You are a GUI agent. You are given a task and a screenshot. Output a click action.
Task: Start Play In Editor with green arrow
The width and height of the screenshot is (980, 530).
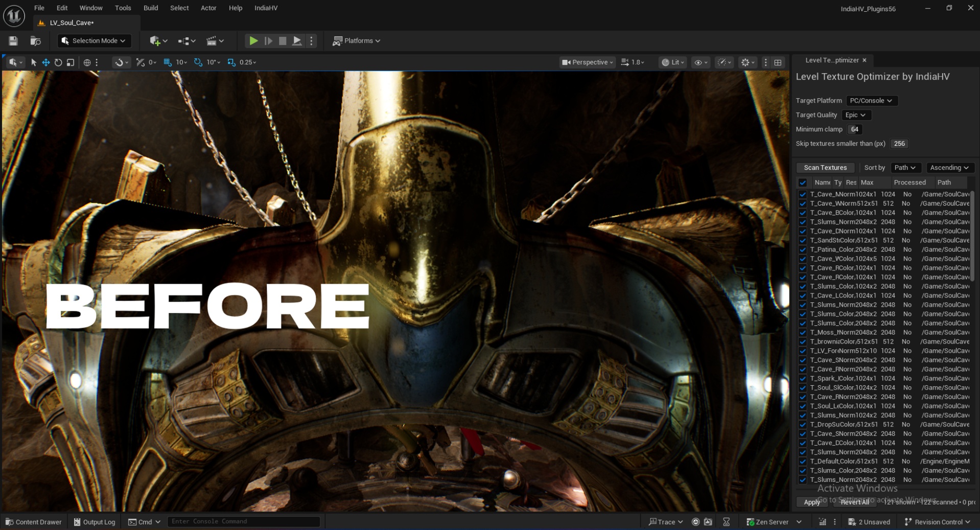click(253, 41)
